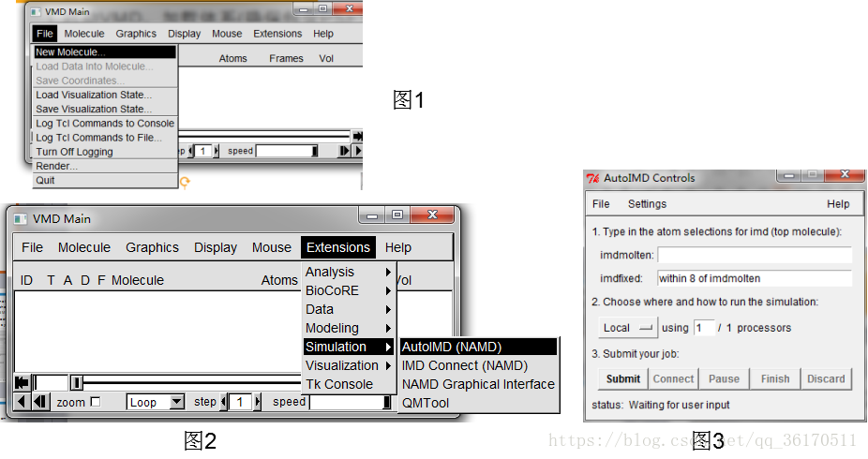Expand the Analysis submenu

pyautogui.click(x=348, y=272)
